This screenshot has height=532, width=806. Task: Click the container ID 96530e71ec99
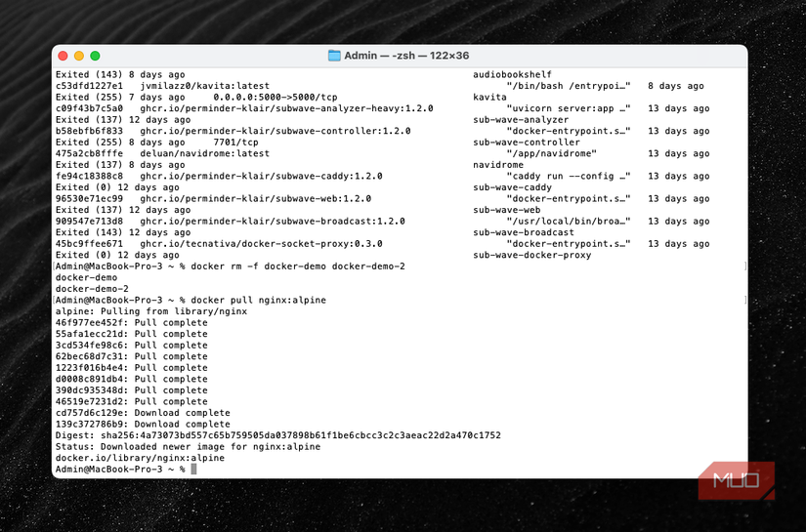(x=90, y=199)
